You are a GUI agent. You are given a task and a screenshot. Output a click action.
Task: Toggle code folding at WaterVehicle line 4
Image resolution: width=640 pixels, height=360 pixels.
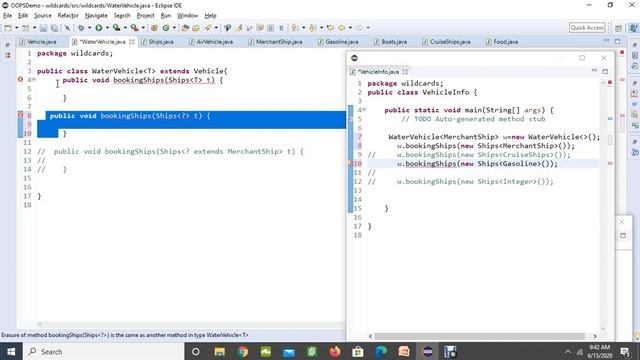[x=34, y=80]
